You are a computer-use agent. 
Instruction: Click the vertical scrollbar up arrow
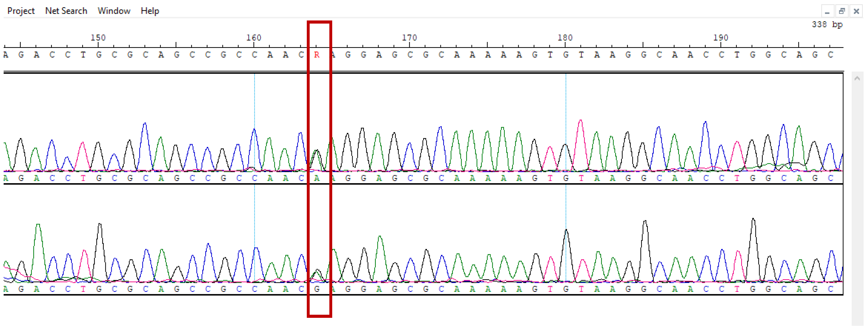coord(857,78)
